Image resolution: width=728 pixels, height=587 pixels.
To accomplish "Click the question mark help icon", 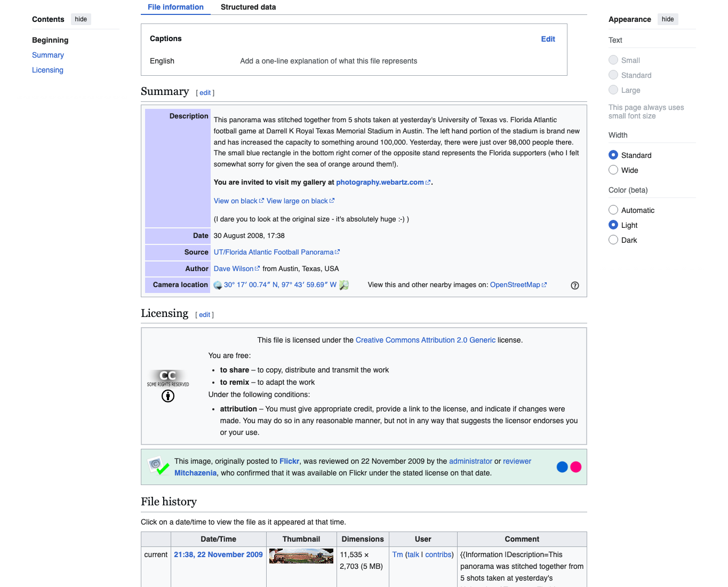I will 575,285.
